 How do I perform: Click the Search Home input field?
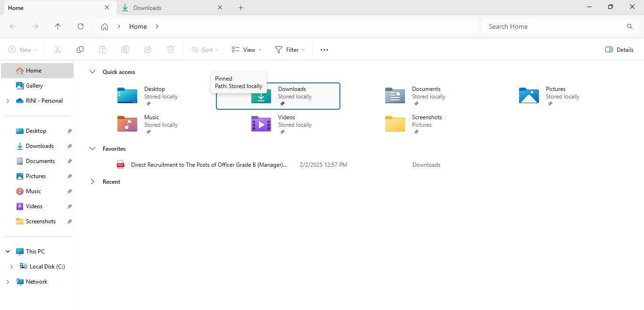point(554,26)
